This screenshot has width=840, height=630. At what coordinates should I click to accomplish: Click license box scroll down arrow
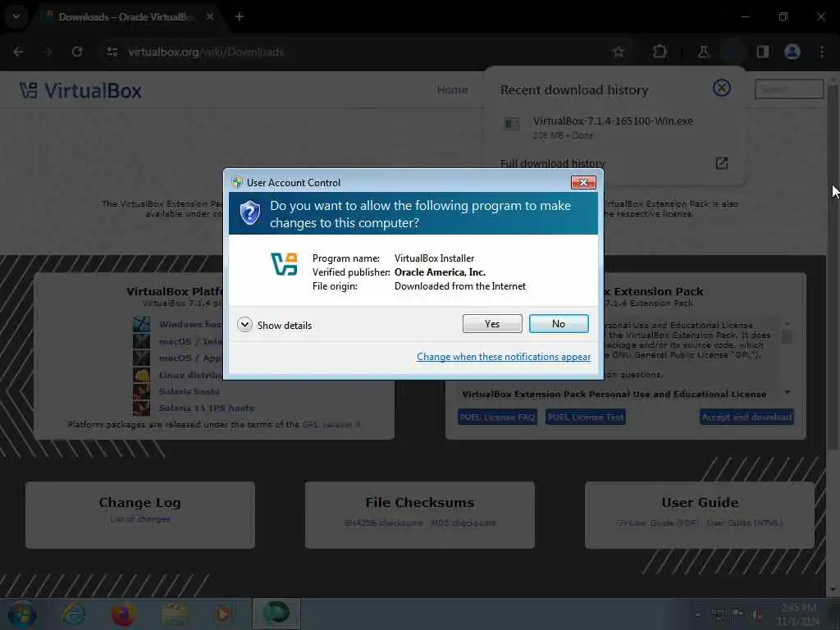[x=787, y=392]
